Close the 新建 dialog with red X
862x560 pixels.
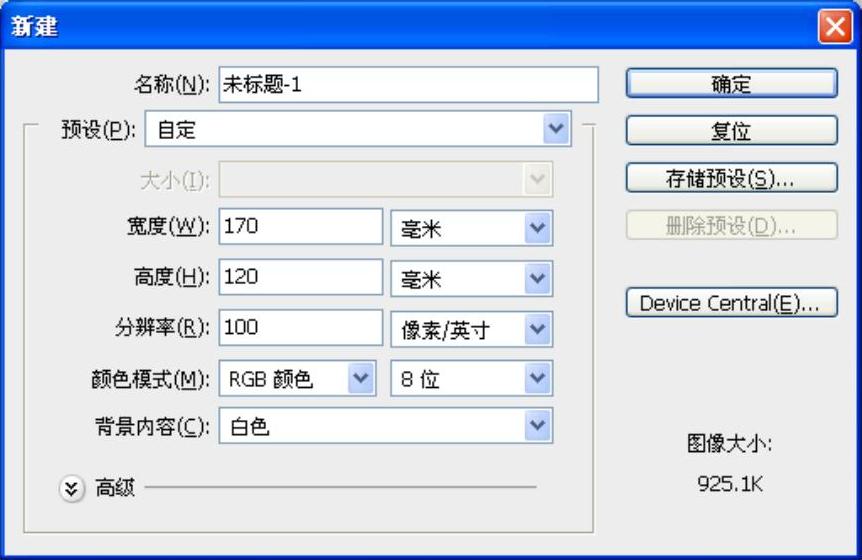833,27
